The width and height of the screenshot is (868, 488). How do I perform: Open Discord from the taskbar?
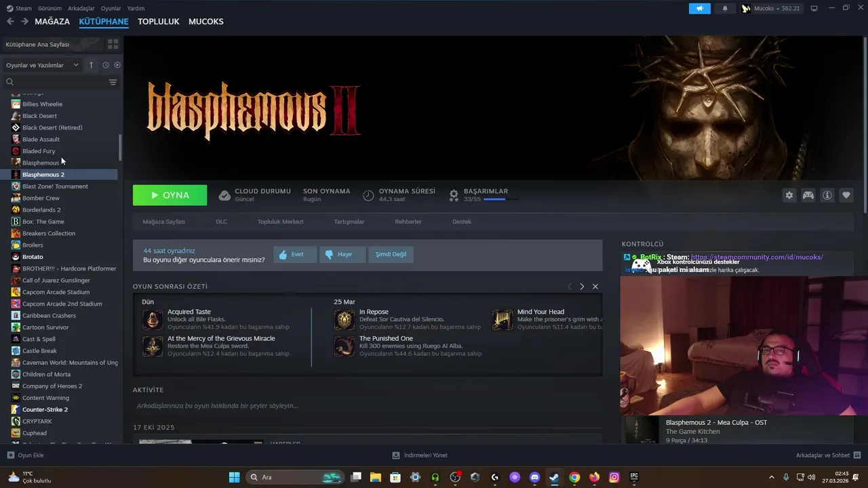pos(534,477)
